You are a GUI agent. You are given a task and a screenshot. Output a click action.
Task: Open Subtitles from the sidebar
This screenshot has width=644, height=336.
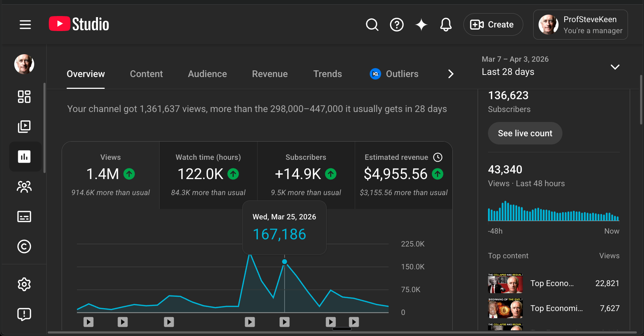click(24, 217)
